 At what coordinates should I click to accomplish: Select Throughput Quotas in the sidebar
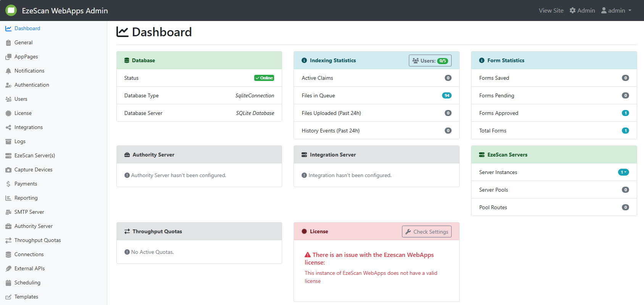point(37,240)
